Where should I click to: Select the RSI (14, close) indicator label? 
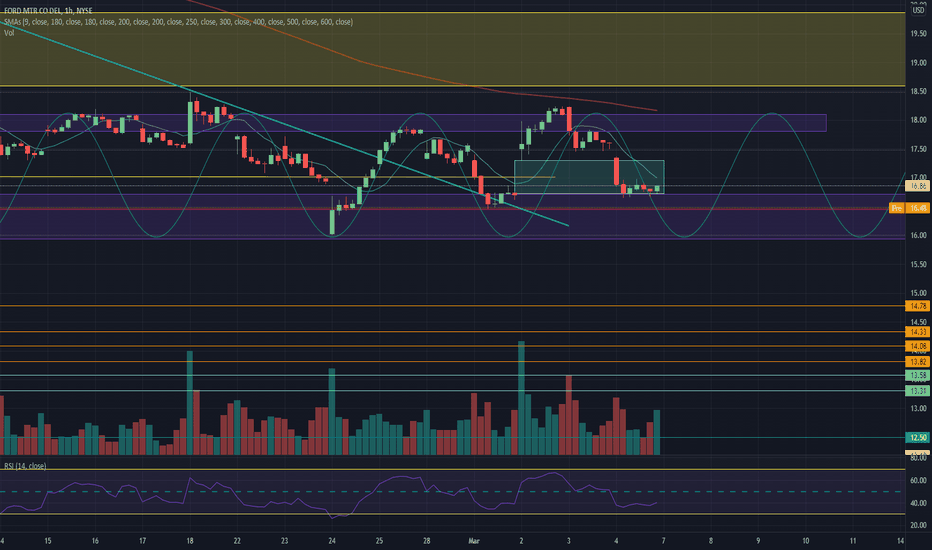pos(25,466)
